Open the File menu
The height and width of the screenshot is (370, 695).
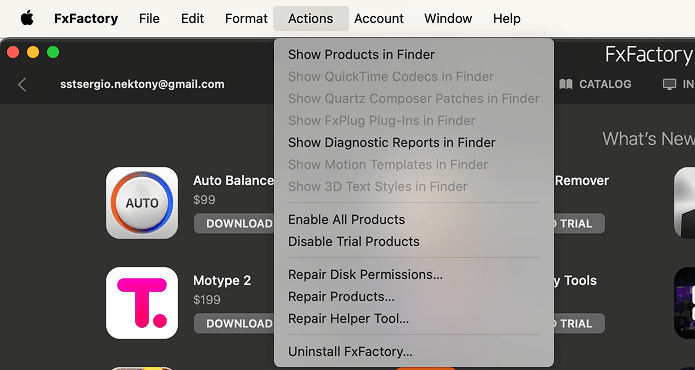[149, 18]
